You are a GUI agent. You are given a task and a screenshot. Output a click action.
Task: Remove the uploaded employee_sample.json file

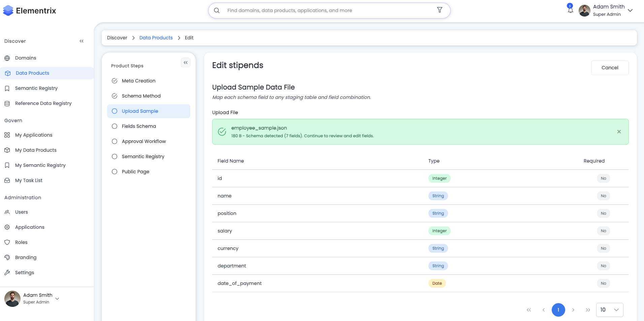click(x=619, y=132)
